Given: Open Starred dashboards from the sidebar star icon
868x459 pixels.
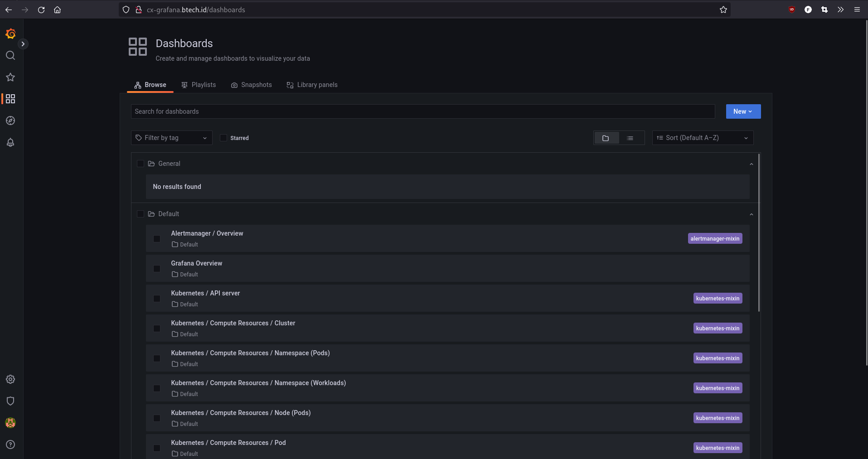Looking at the screenshot, I should pos(10,77).
